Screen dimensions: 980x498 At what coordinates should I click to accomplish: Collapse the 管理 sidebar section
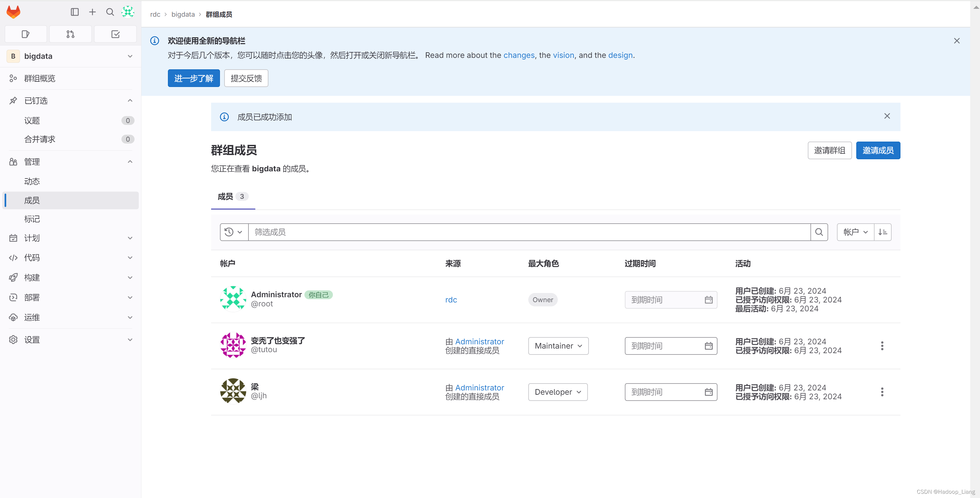130,162
